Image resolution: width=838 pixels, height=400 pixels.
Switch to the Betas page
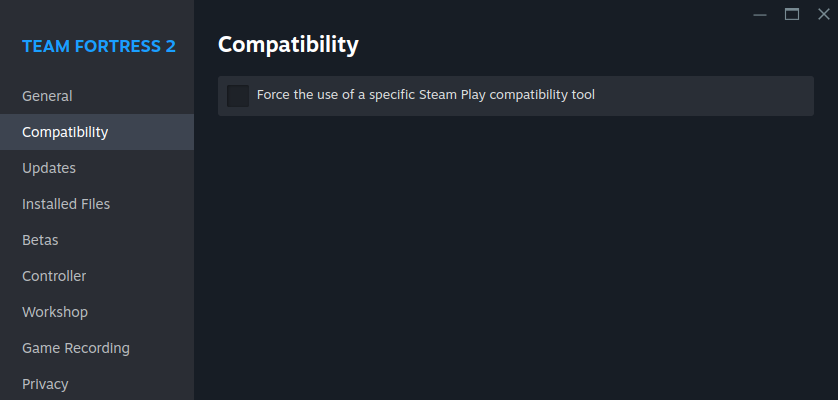pos(40,240)
